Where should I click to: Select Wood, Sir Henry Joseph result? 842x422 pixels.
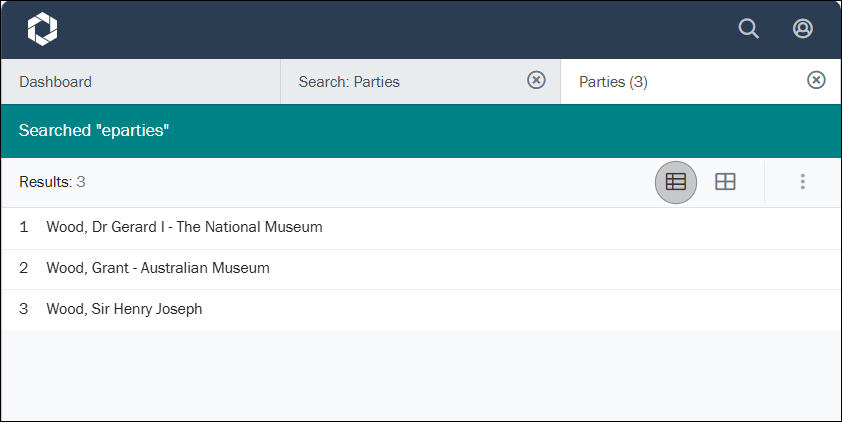pyautogui.click(x=124, y=309)
